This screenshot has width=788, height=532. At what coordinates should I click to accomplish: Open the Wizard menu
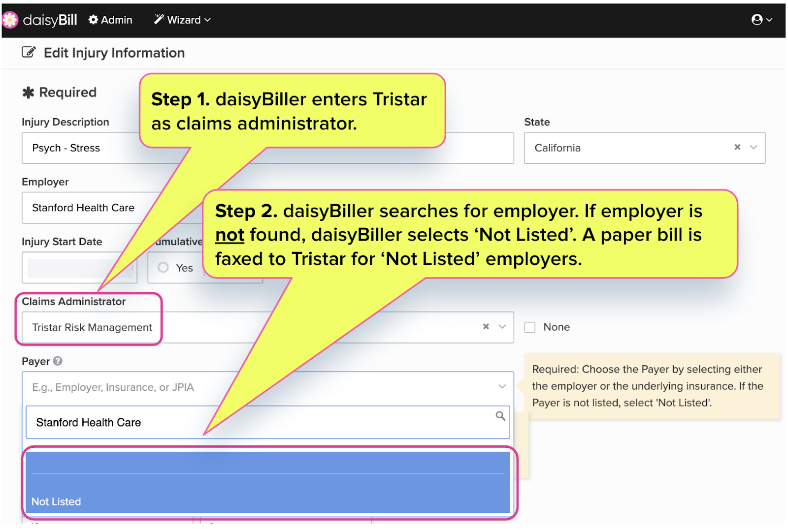pos(182,20)
